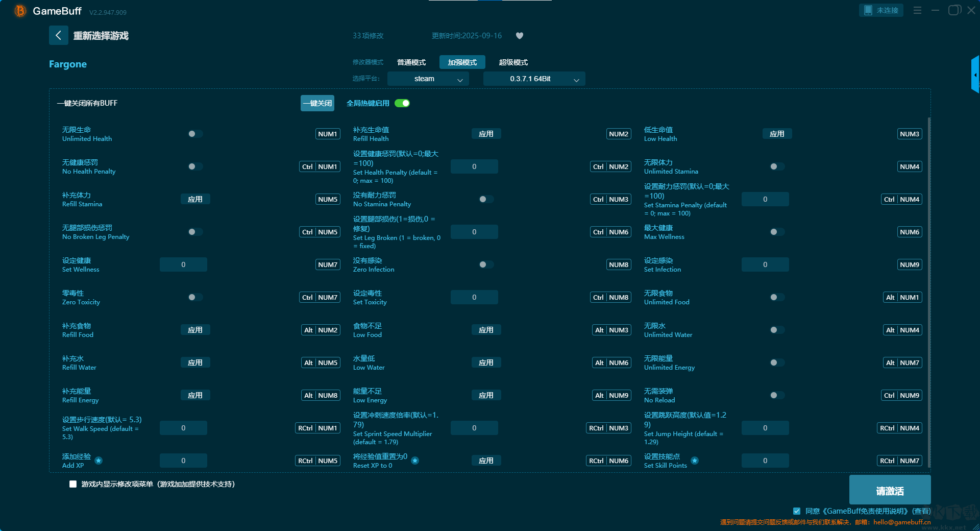Enable Unlimited Food switch
This screenshot has height=531, width=980.
click(777, 297)
